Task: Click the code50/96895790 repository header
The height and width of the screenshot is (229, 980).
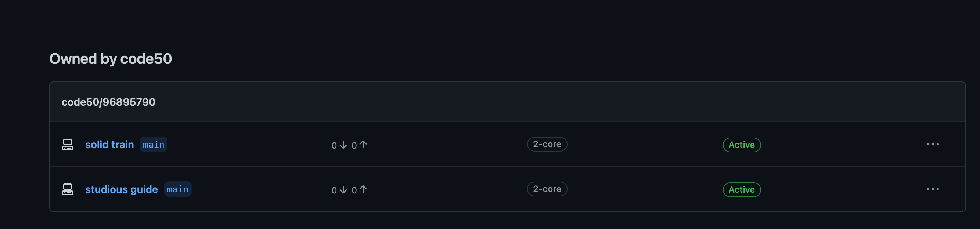Action: 108,102
